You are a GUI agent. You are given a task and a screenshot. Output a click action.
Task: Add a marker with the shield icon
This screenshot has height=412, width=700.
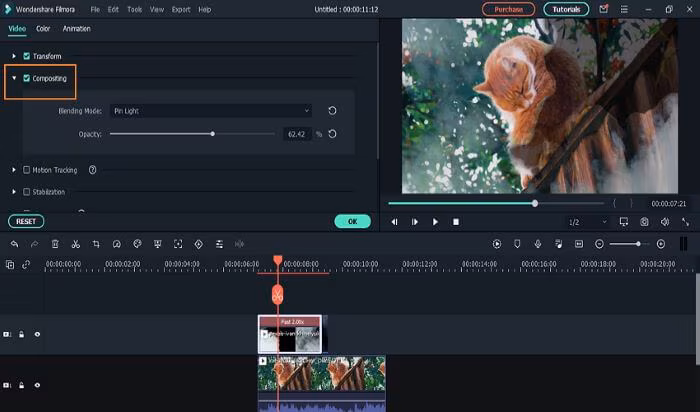pos(517,244)
